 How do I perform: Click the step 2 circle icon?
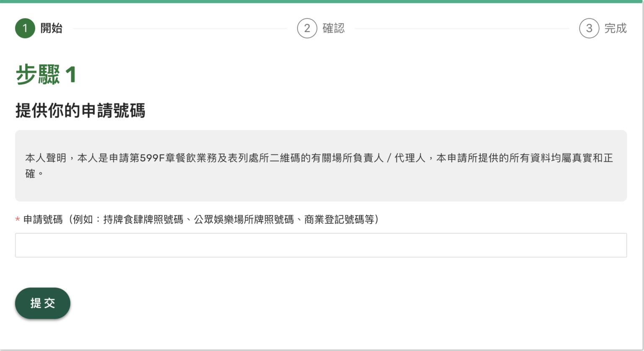tap(307, 28)
